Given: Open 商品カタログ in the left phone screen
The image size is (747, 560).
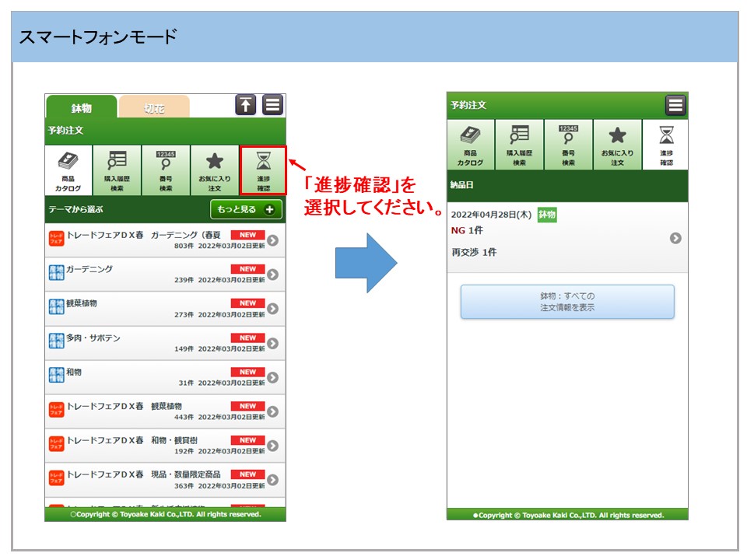Looking at the screenshot, I should pyautogui.click(x=68, y=170).
